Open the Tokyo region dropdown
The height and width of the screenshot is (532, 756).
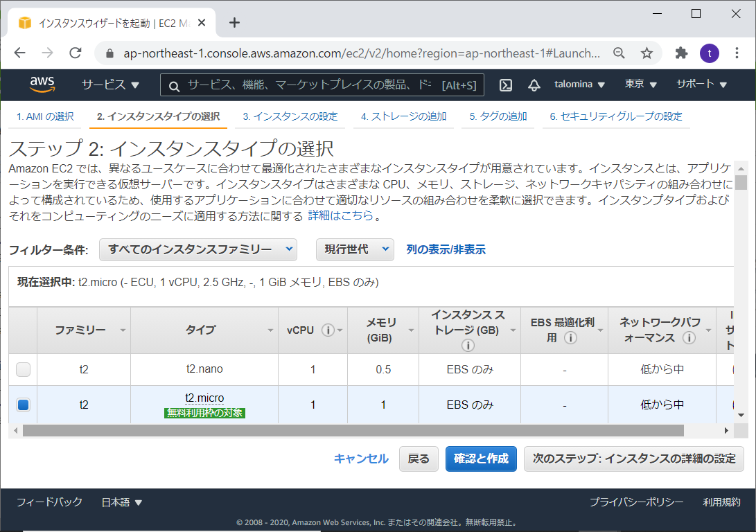coord(641,85)
